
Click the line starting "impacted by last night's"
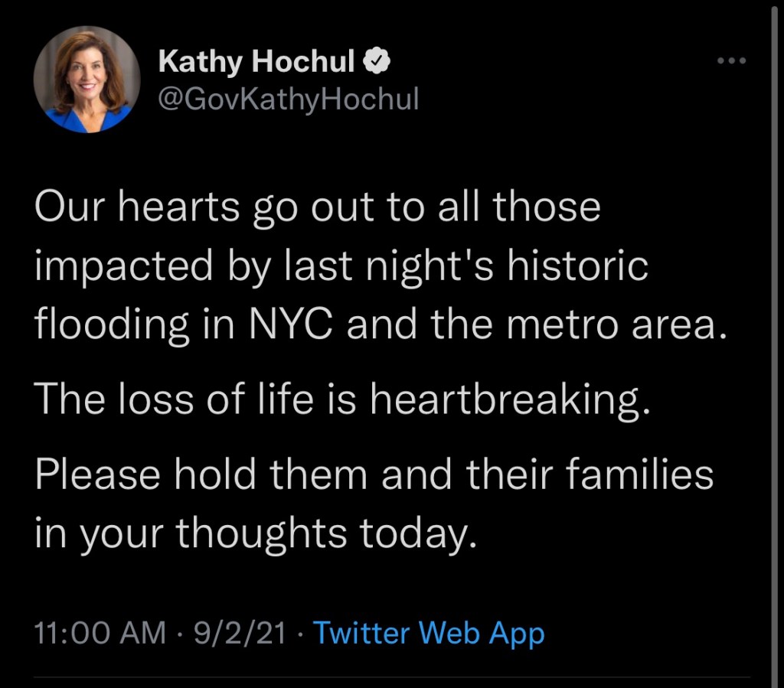[341, 266]
